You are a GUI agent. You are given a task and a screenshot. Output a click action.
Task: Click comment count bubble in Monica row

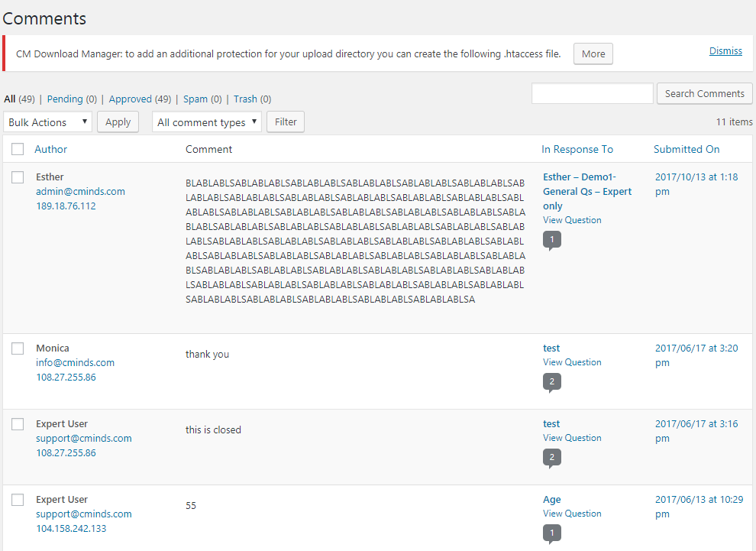pos(551,381)
